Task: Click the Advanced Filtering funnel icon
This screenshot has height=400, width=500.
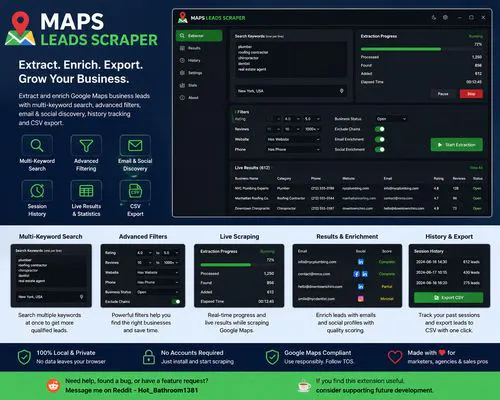Action: click(x=86, y=146)
